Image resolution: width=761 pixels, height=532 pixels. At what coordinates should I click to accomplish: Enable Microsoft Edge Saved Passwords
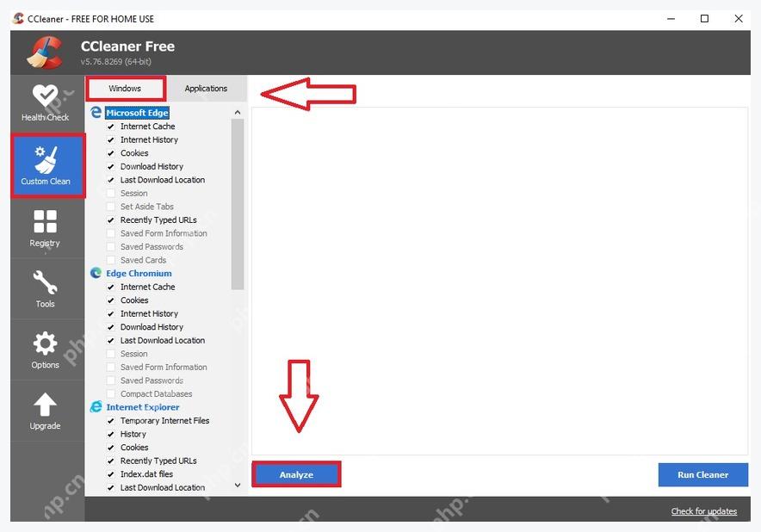111,246
